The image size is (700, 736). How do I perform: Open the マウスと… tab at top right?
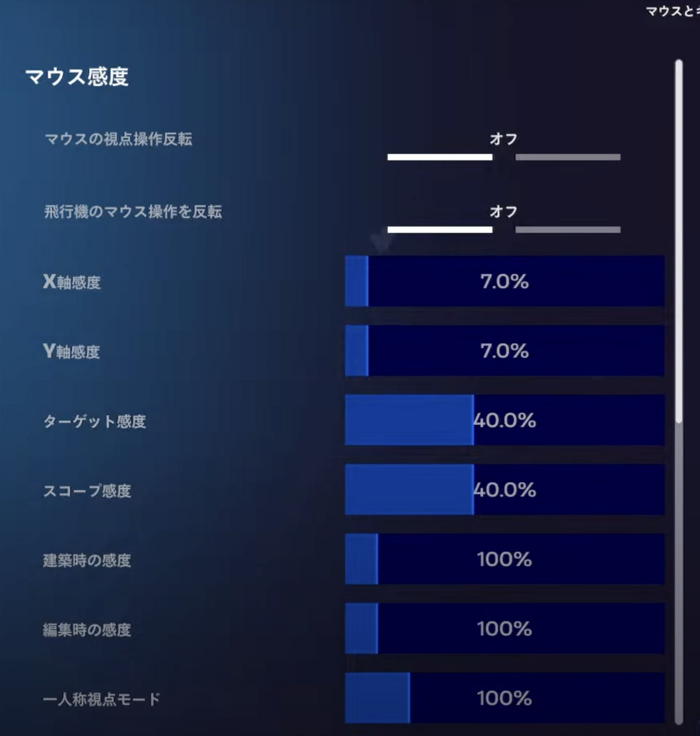[x=673, y=11]
